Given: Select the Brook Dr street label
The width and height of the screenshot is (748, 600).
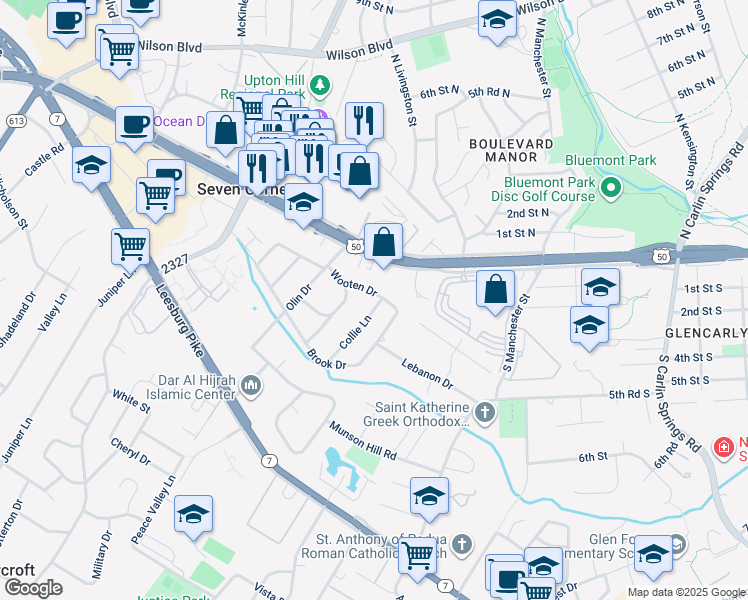Looking at the screenshot, I should point(326,359).
